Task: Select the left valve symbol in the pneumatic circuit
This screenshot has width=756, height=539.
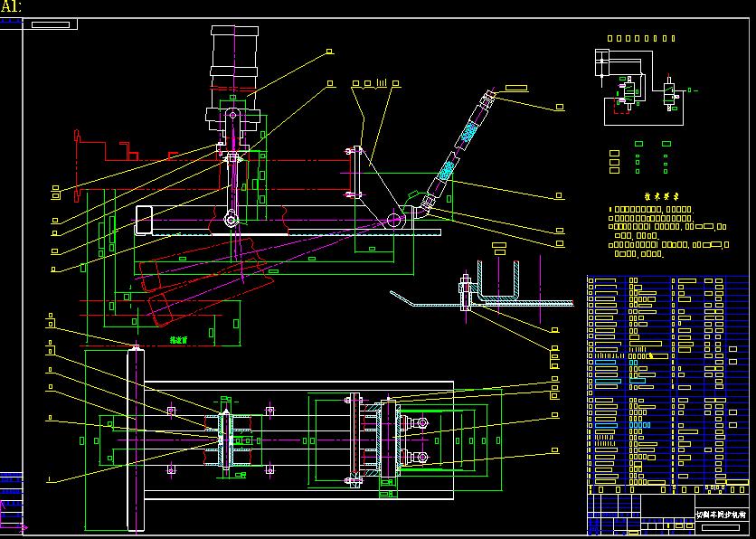Action: click(x=628, y=92)
